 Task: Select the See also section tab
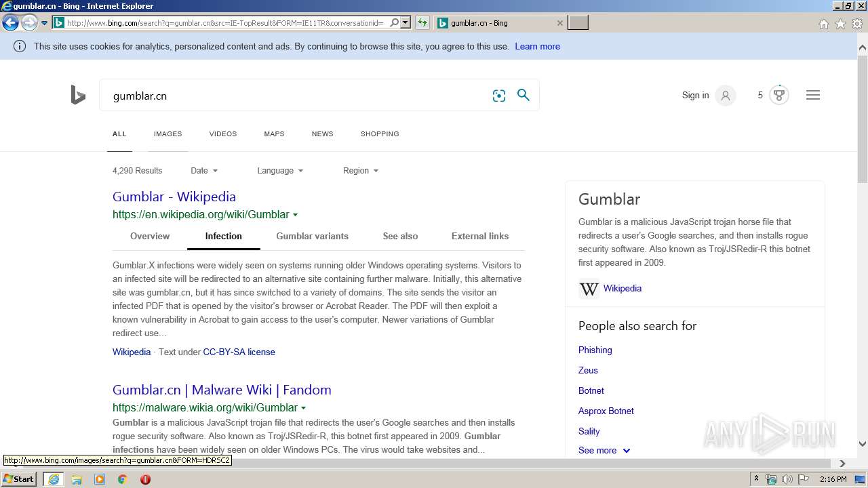[x=400, y=236]
